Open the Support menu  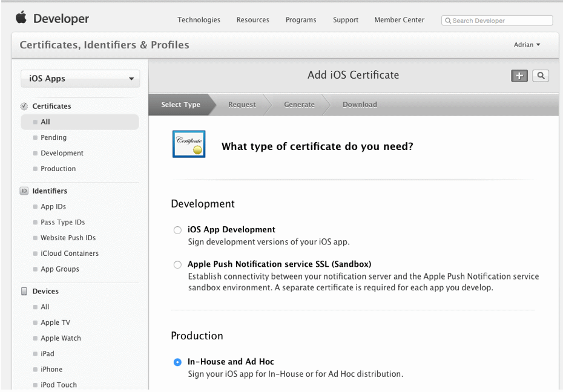pyautogui.click(x=346, y=20)
